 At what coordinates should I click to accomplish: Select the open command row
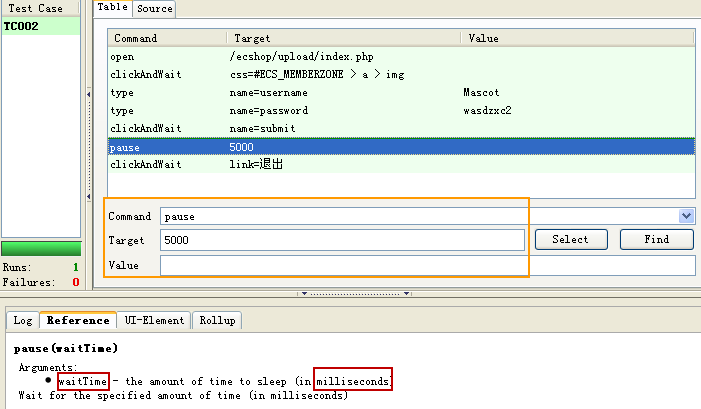coord(401,57)
